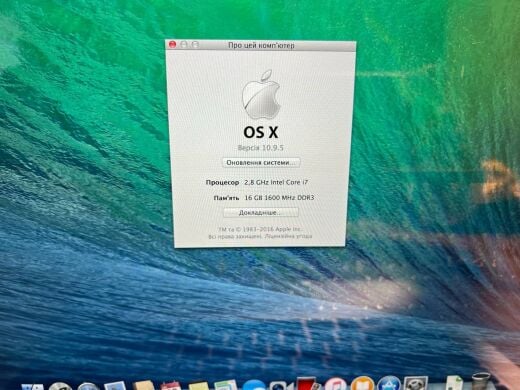
Task: Launch Photo Booth from the Dock
Action: (x=307, y=383)
